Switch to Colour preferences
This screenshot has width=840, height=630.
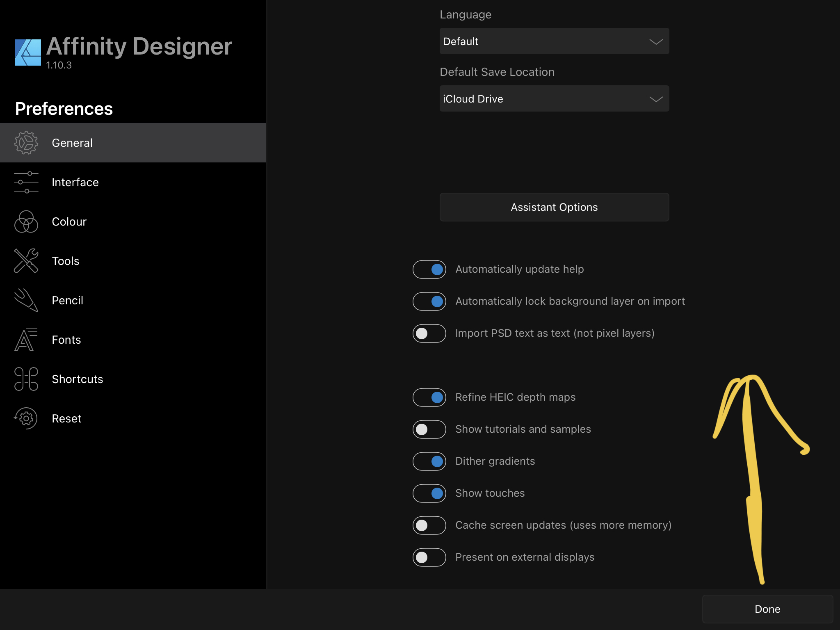[x=133, y=221]
